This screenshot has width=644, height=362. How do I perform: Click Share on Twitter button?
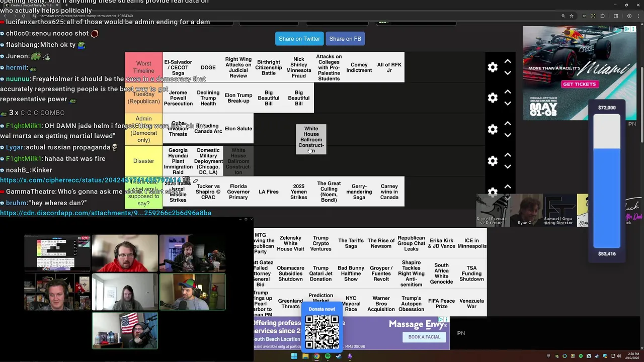(x=299, y=39)
